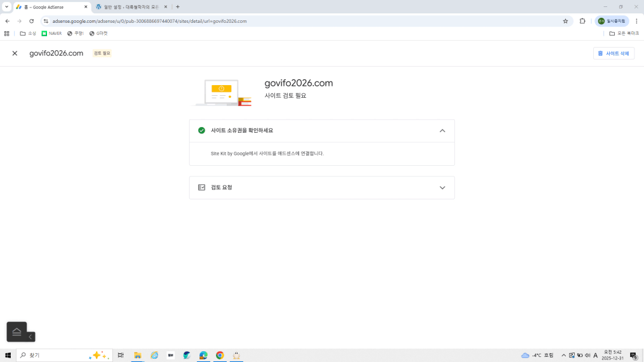The width and height of the screenshot is (644, 362).
Task: Click the site information icon in address bar
Action: tap(46, 21)
